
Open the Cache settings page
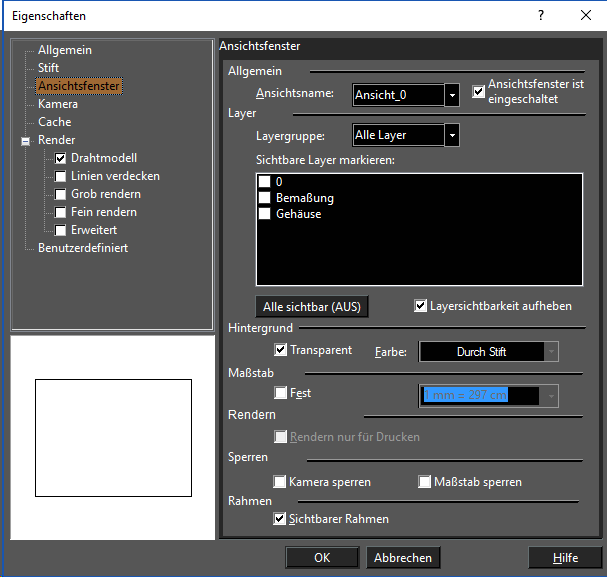(55, 122)
